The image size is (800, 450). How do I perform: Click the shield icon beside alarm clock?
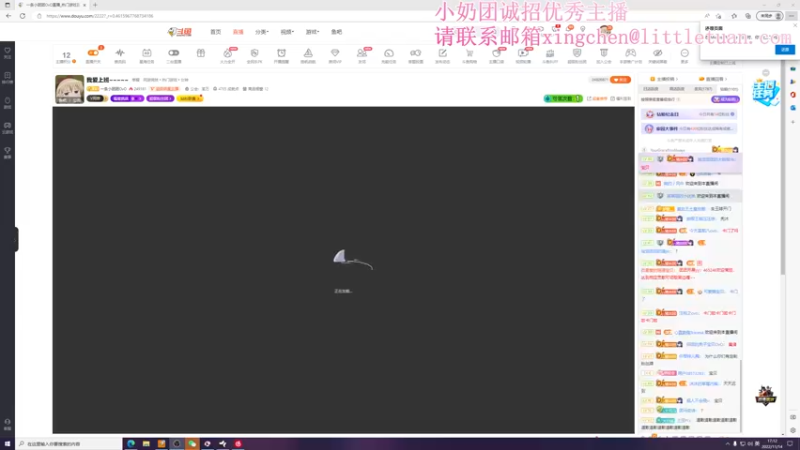coord(255,53)
